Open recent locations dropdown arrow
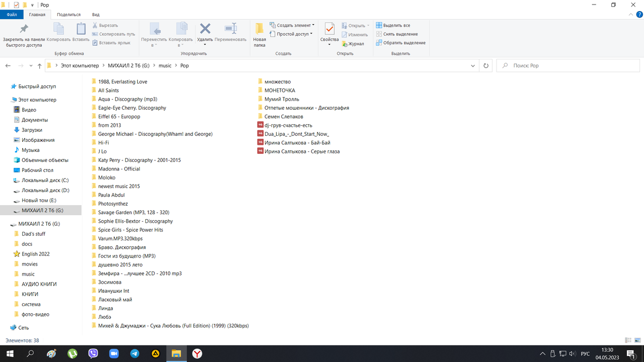 pyautogui.click(x=31, y=66)
